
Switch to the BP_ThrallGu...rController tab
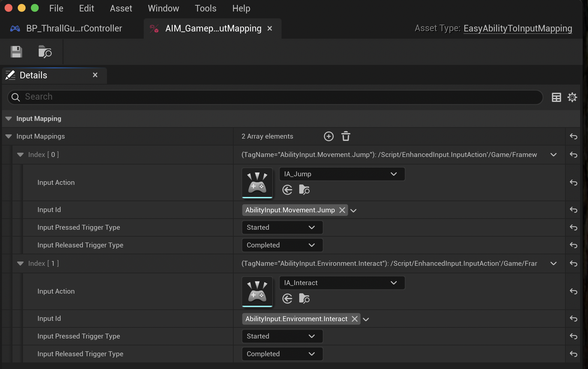pos(74,29)
